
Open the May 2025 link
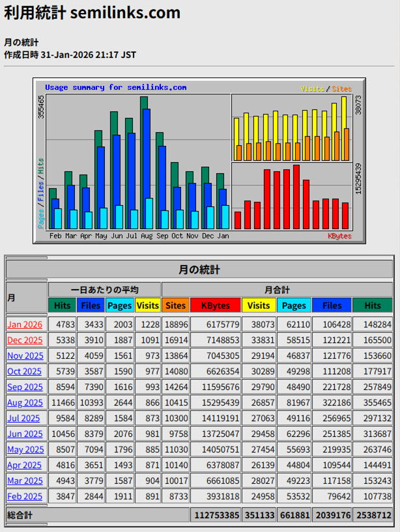click(x=25, y=449)
